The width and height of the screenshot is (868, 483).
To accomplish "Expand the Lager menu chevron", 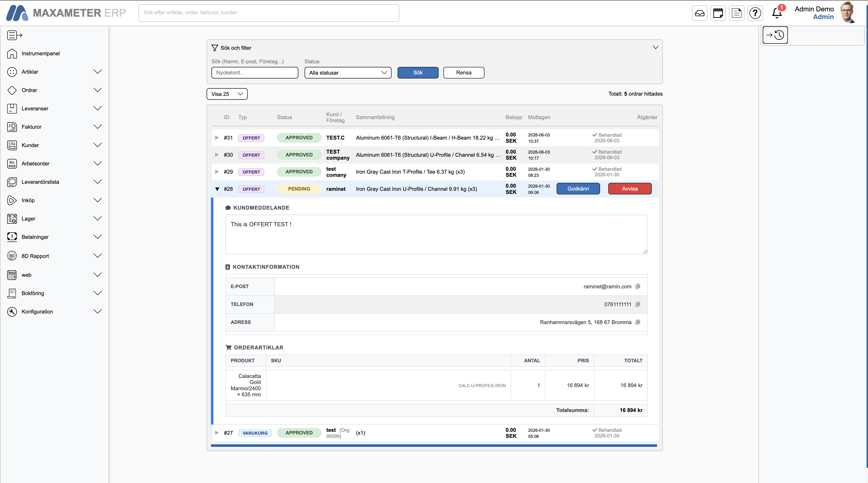I will click(97, 219).
